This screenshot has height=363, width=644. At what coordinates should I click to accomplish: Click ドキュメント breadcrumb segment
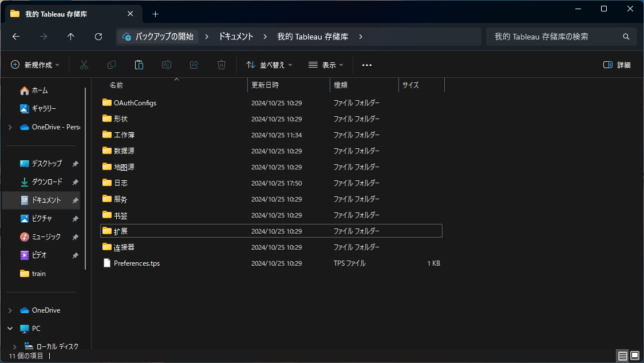pos(236,37)
